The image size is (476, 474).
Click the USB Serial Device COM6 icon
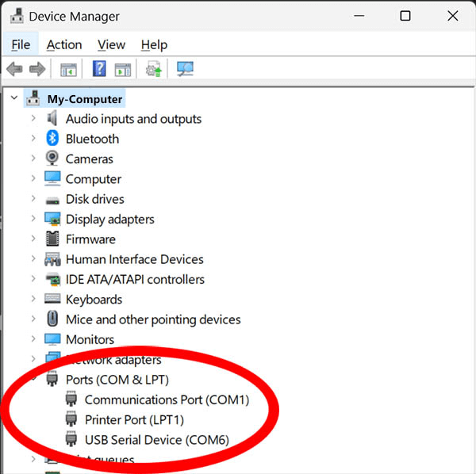click(x=71, y=439)
